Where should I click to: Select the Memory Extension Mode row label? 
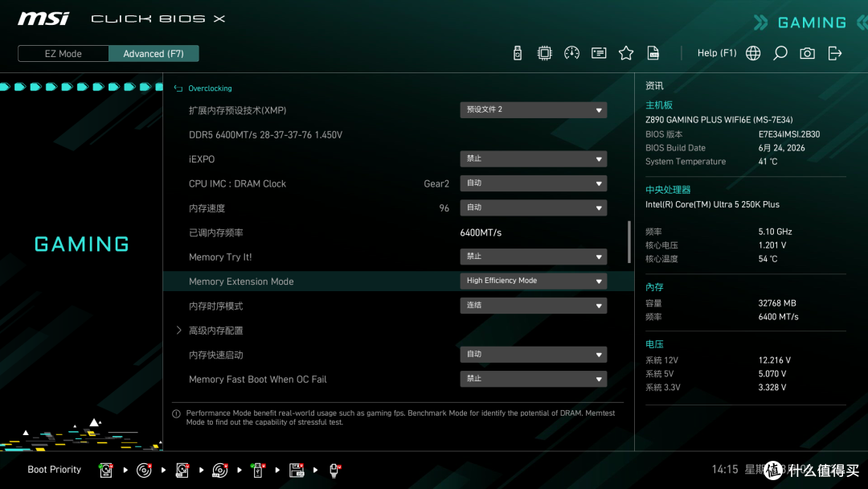(x=241, y=281)
